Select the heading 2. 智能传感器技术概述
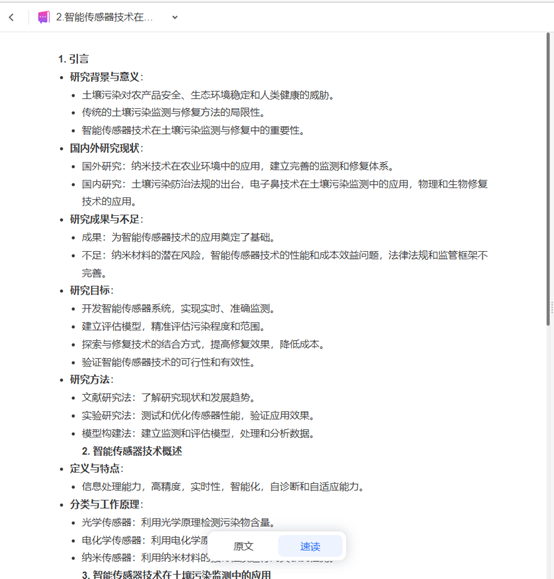The image size is (554, 579). coord(132,451)
